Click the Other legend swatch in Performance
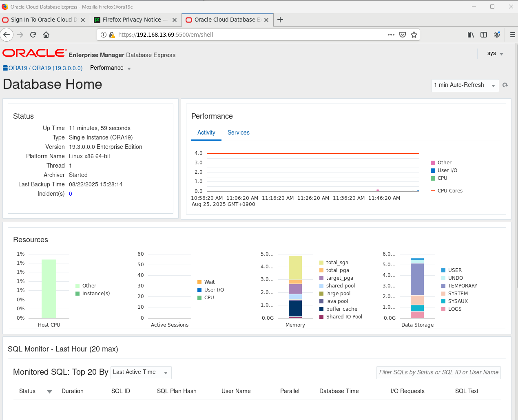Screen dimensions: 518x420 tap(433, 163)
